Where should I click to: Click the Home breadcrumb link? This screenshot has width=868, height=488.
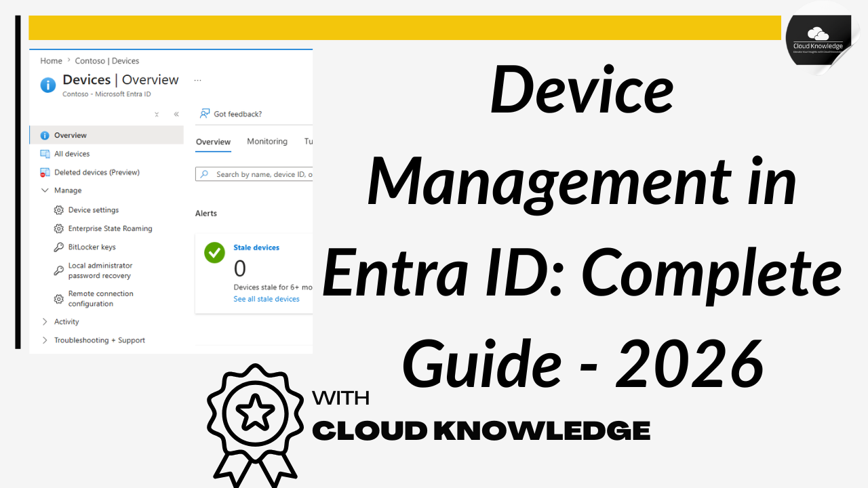[51, 61]
